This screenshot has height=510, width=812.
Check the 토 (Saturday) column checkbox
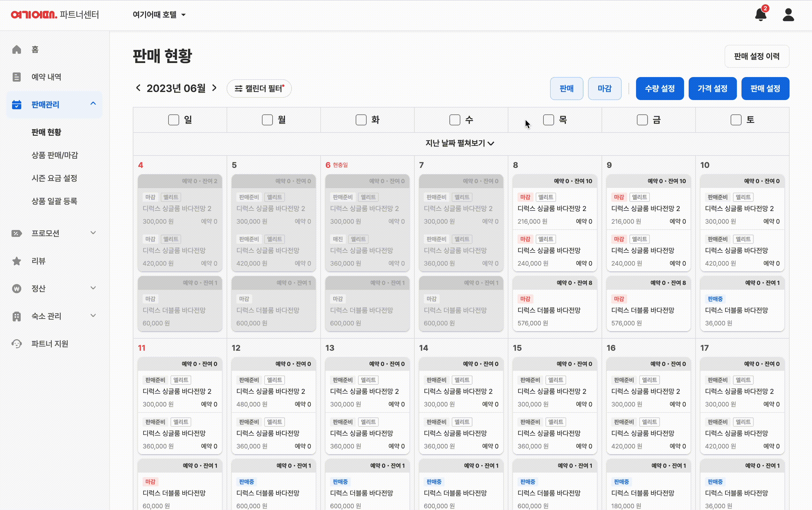pyautogui.click(x=736, y=120)
